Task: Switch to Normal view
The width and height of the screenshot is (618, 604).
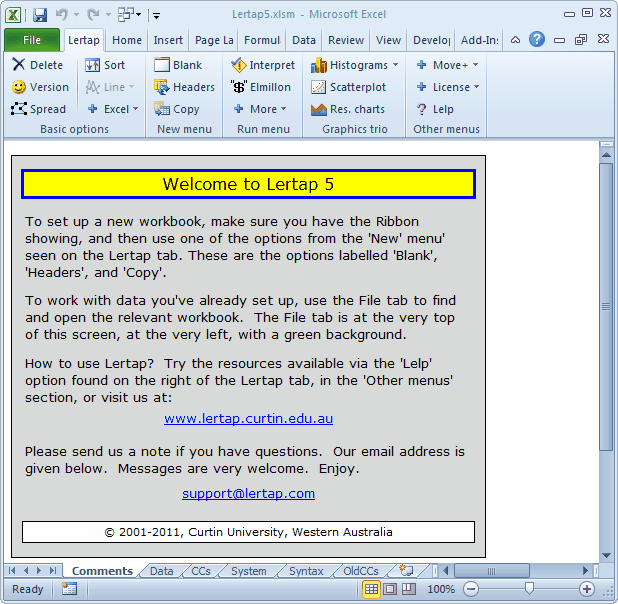Action: (371, 589)
